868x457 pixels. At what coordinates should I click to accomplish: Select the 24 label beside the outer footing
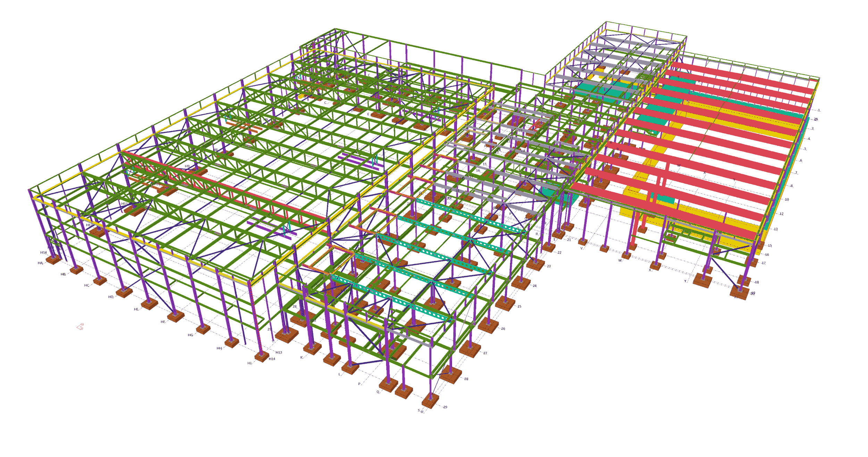(x=535, y=286)
